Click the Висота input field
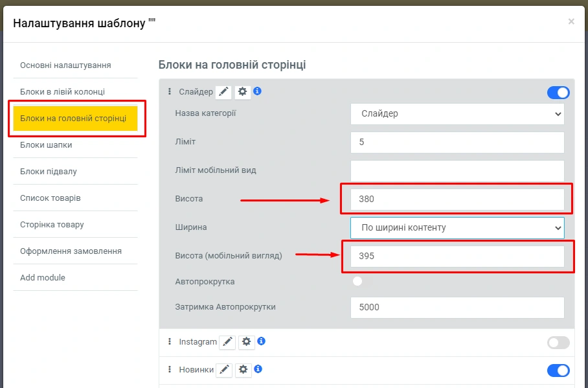The width and height of the screenshot is (588, 388). pyautogui.click(x=457, y=200)
